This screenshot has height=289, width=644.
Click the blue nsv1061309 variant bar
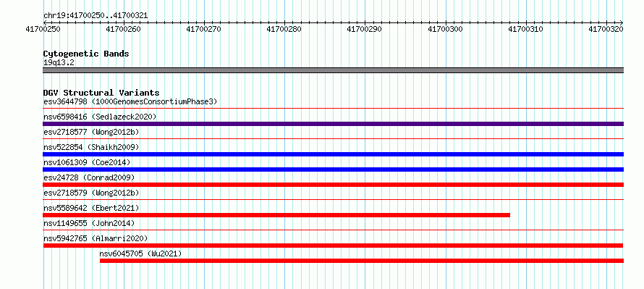tap(333, 169)
